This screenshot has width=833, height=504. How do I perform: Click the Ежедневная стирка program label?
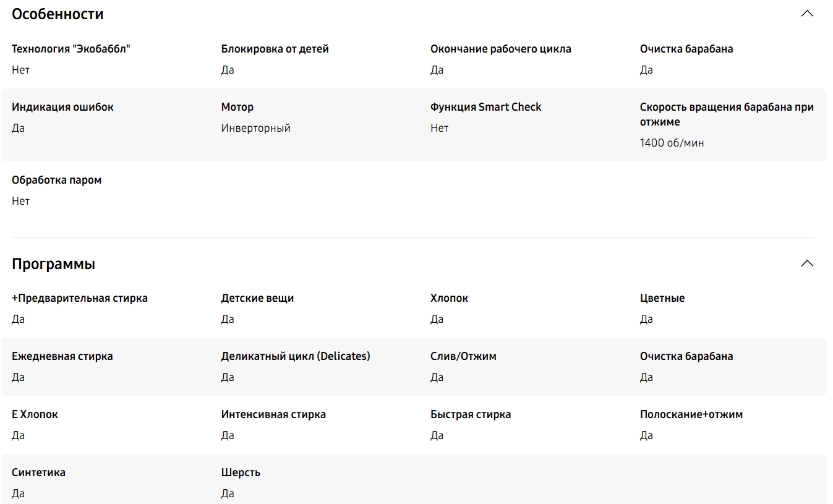62,356
